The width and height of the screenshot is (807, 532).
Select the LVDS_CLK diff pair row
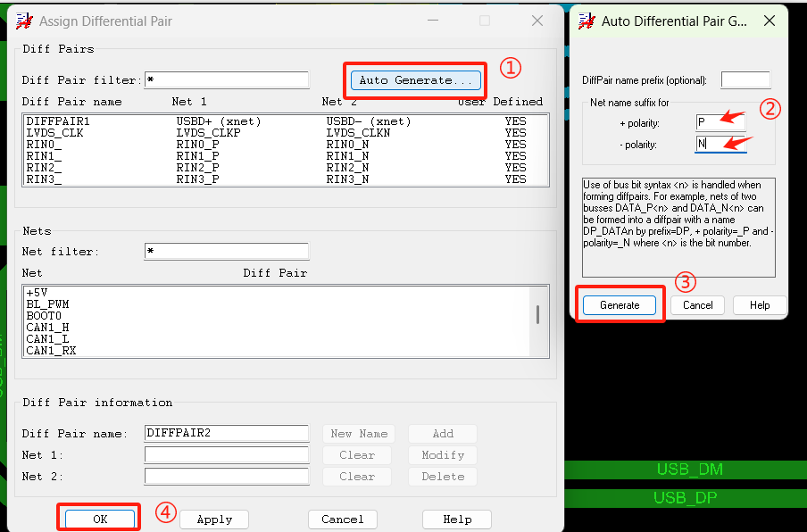pyautogui.click(x=286, y=133)
